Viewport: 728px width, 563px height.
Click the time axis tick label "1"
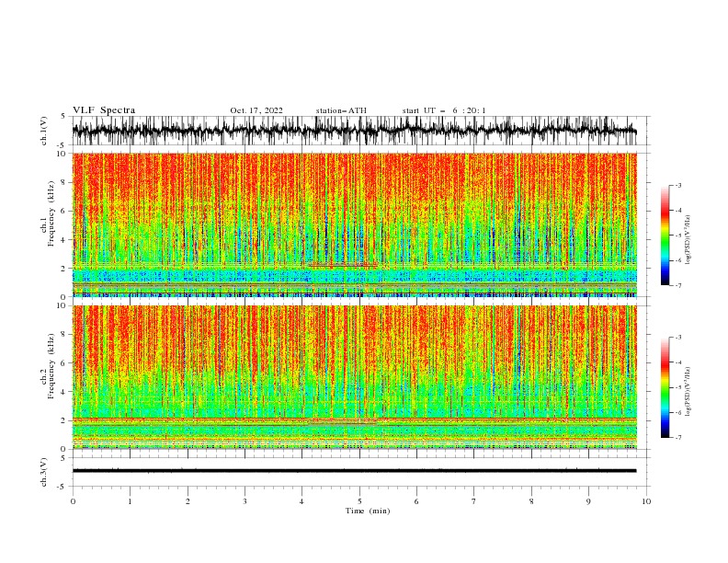point(130,501)
